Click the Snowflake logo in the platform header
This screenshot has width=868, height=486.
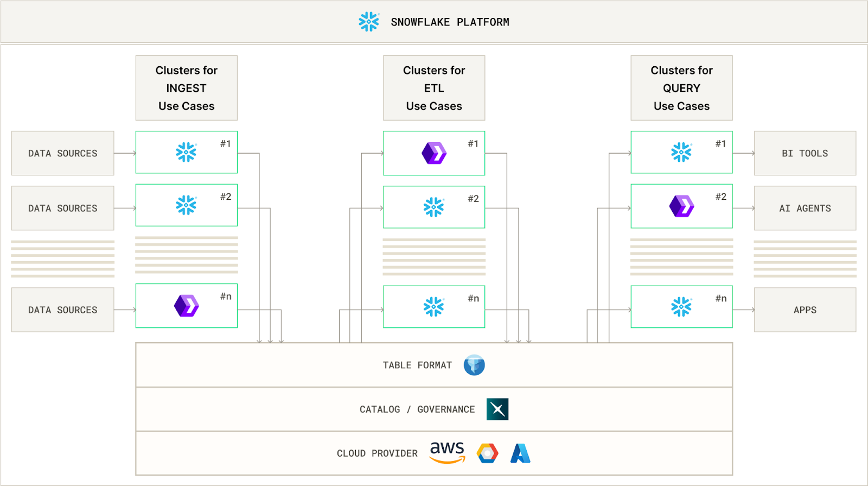tap(369, 22)
